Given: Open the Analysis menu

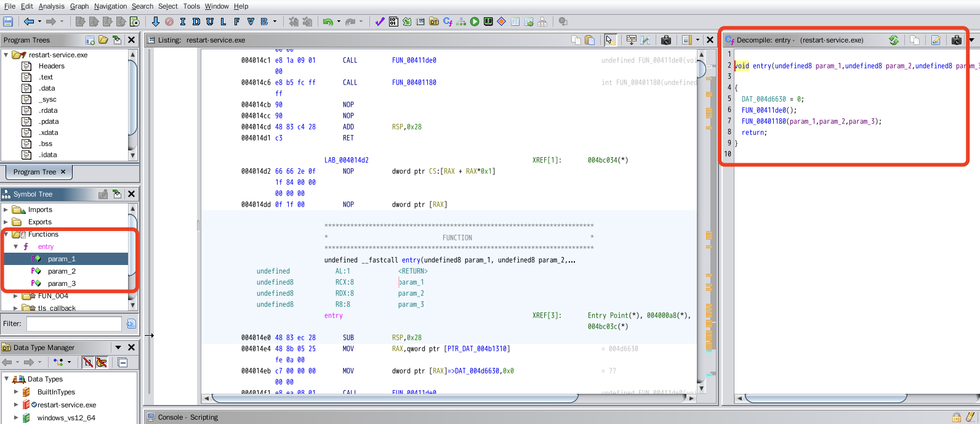Looking at the screenshot, I should [x=51, y=6].
